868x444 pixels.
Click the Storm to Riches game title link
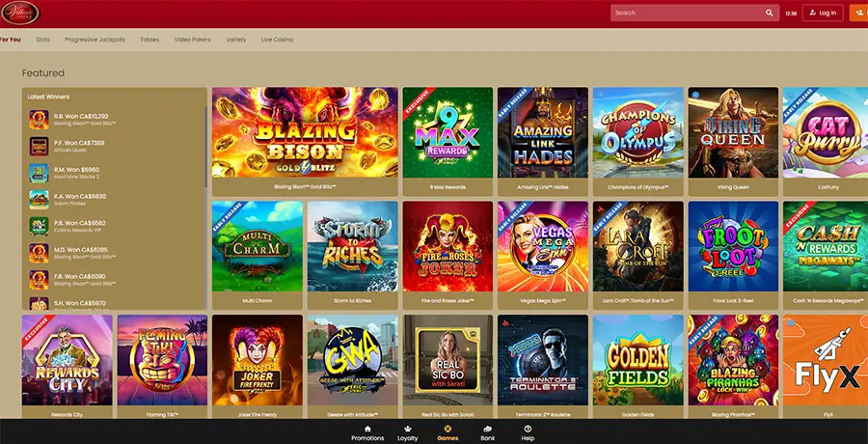[353, 301]
